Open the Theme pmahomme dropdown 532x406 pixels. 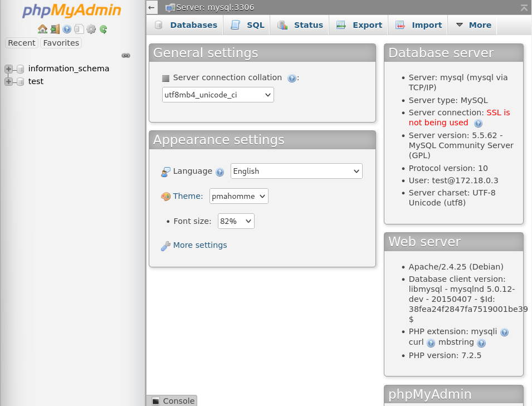pyautogui.click(x=239, y=196)
